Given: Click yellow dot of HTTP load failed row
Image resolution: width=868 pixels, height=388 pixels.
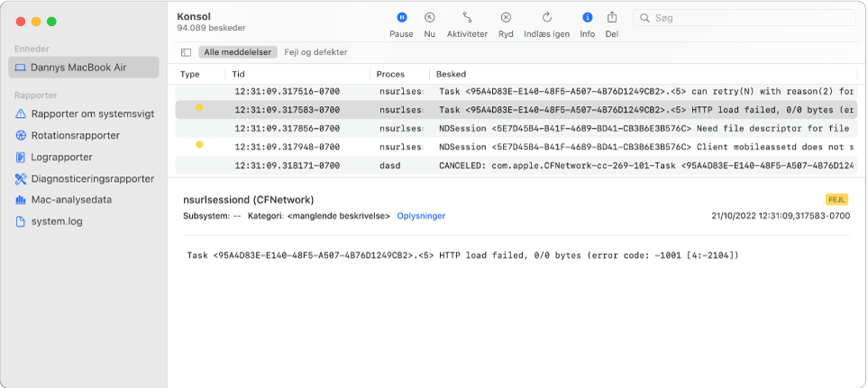Looking at the screenshot, I should tap(199, 108).
